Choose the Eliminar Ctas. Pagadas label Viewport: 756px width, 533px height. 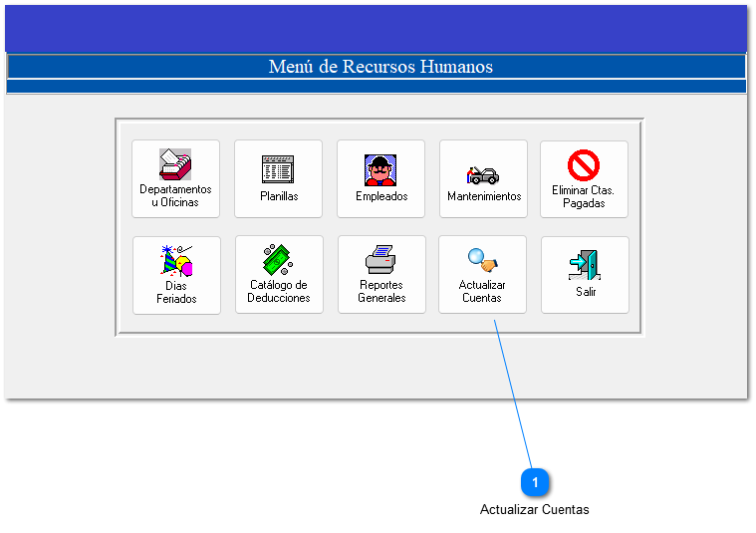pos(583,196)
